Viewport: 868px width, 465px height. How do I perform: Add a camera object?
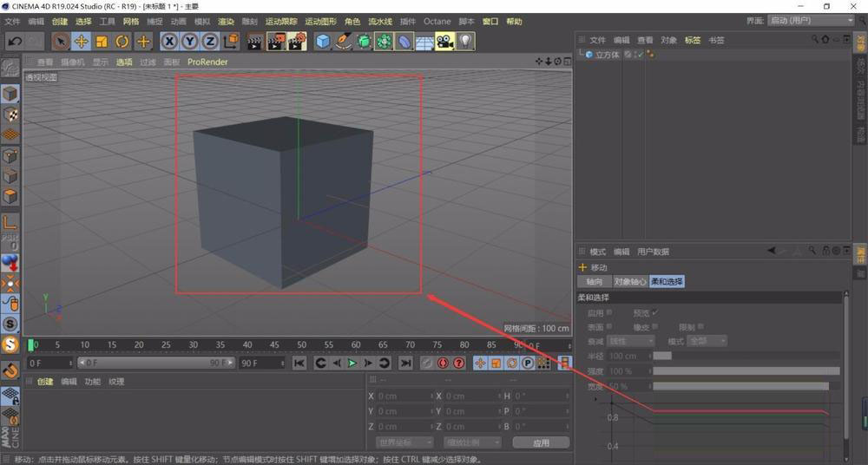[x=444, y=41]
